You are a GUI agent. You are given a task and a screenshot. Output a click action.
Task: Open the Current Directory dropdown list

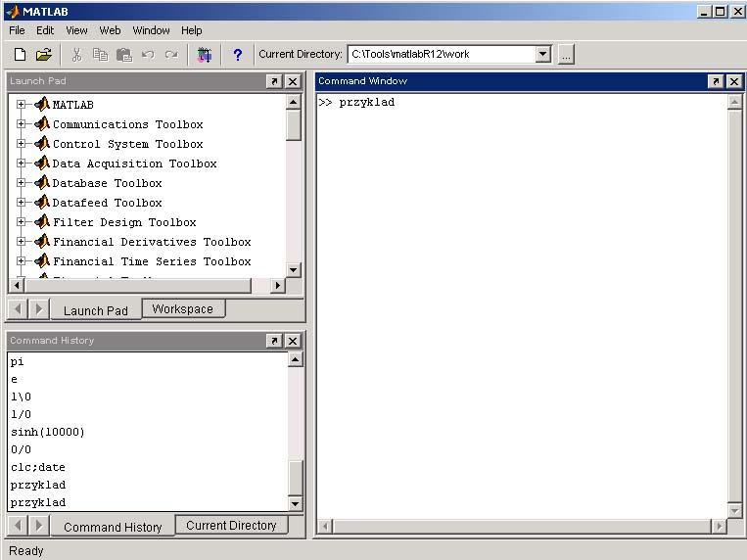[x=542, y=54]
